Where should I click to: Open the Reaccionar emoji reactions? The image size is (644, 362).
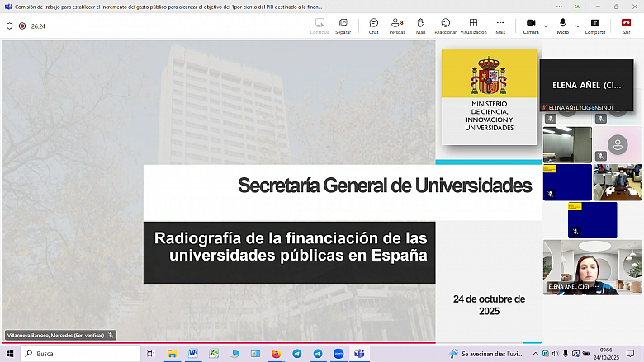tap(445, 25)
